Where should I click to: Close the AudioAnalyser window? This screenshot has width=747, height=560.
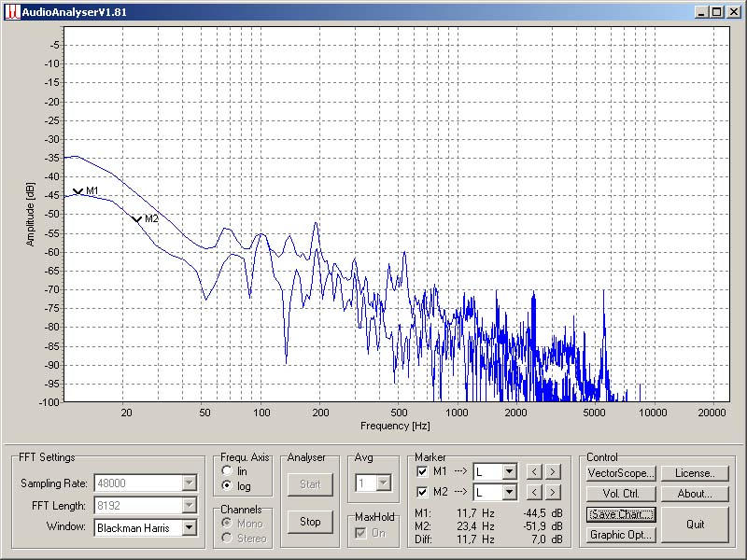click(734, 12)
